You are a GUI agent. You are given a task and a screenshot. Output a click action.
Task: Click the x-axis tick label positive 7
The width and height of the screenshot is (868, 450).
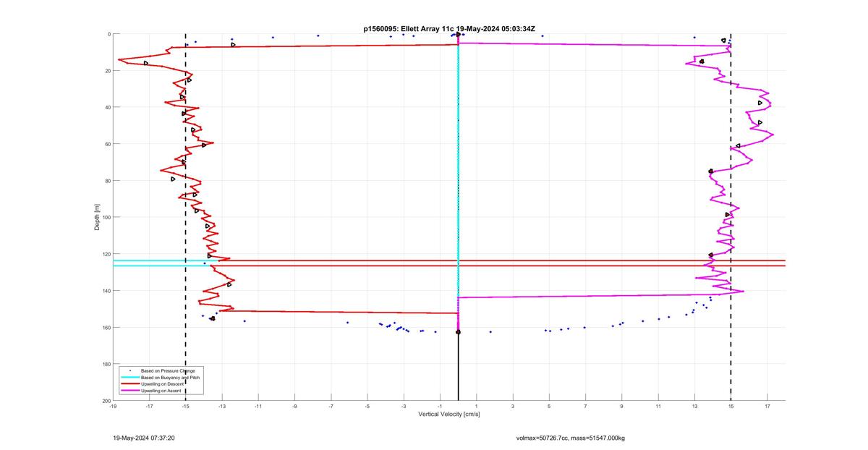585,407
